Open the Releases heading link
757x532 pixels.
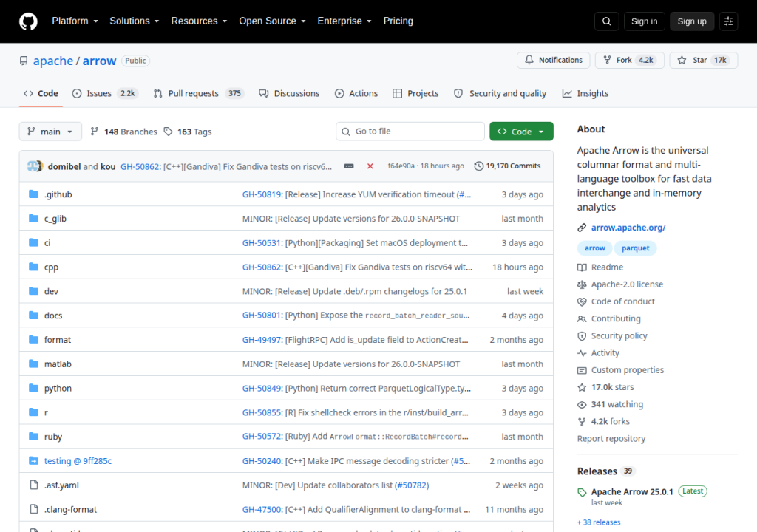pyautogui.click(x=605, y=471)
